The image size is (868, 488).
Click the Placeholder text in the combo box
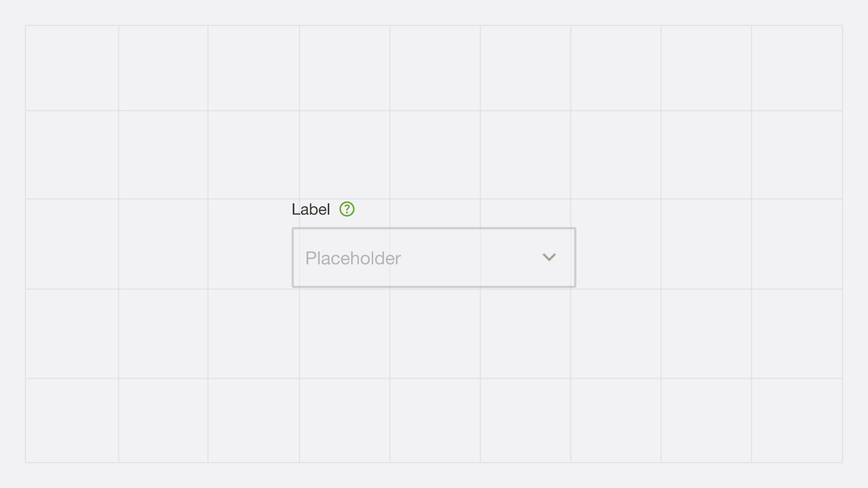point(353,258)
